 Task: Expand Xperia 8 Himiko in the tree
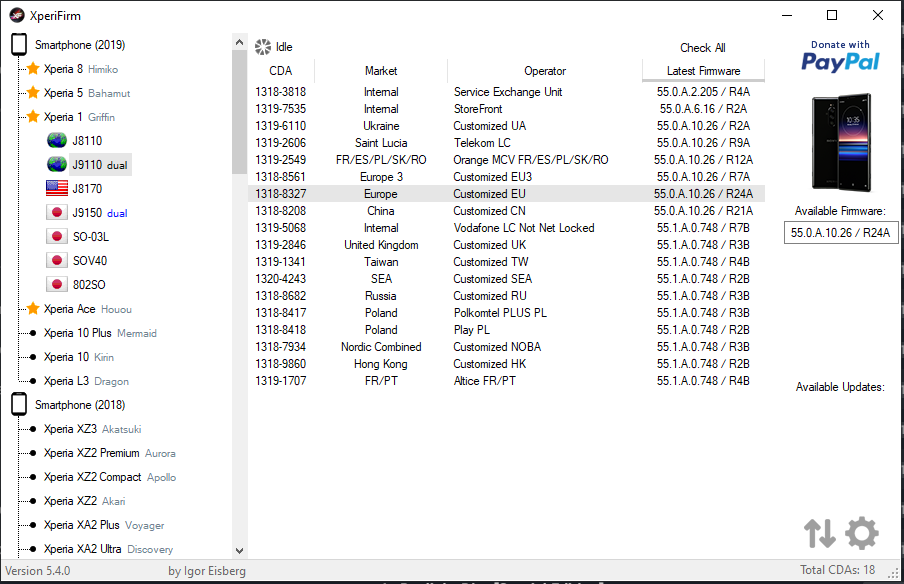pos(81,69)
